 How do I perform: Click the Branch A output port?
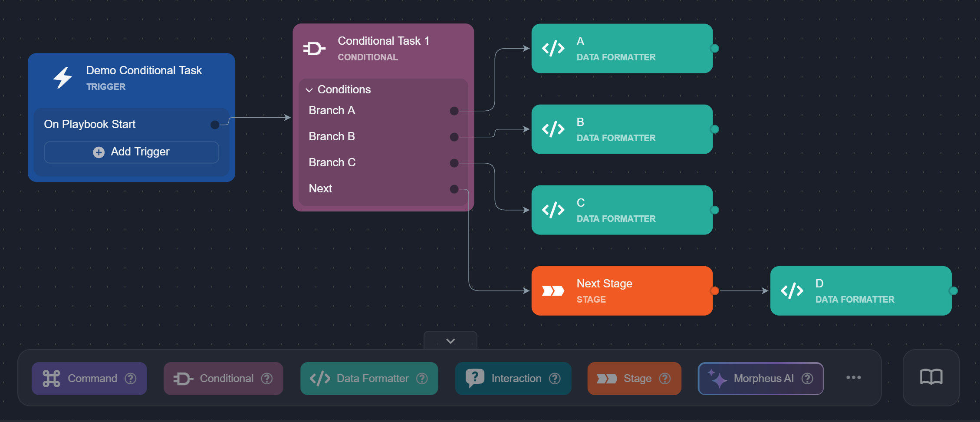[454, 111]
